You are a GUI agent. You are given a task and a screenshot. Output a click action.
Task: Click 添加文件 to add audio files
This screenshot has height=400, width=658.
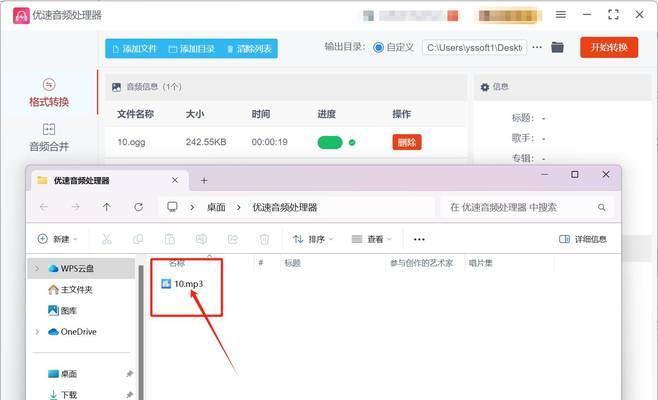coord(134,49)
